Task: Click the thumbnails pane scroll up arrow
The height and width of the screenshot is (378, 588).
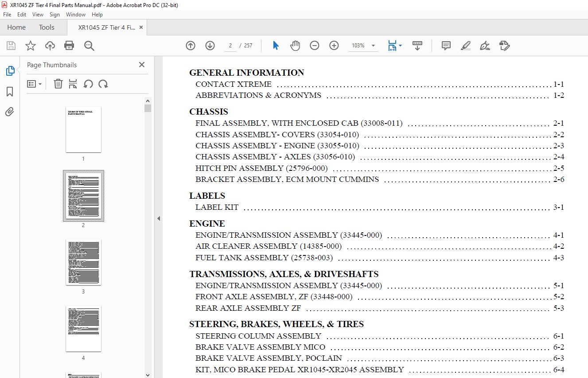Action: pyautogui.click(x=148, y=100)
